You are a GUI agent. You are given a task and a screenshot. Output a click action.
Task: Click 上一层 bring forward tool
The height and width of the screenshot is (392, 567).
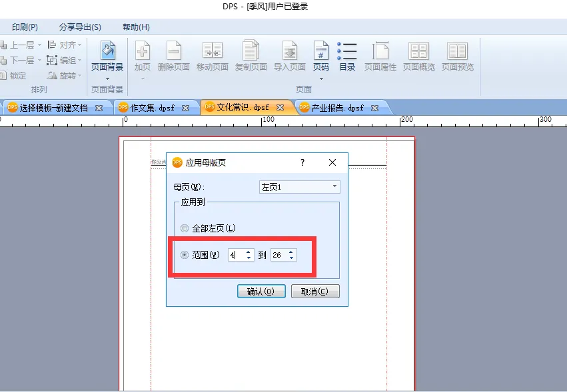pyautogui.click(x=21, y=45)
